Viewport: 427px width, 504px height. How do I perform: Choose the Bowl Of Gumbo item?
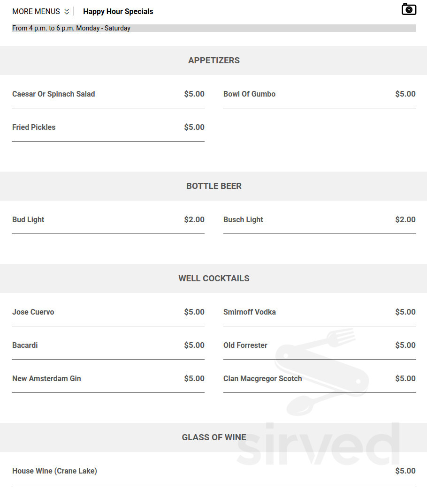coord(319,94)
